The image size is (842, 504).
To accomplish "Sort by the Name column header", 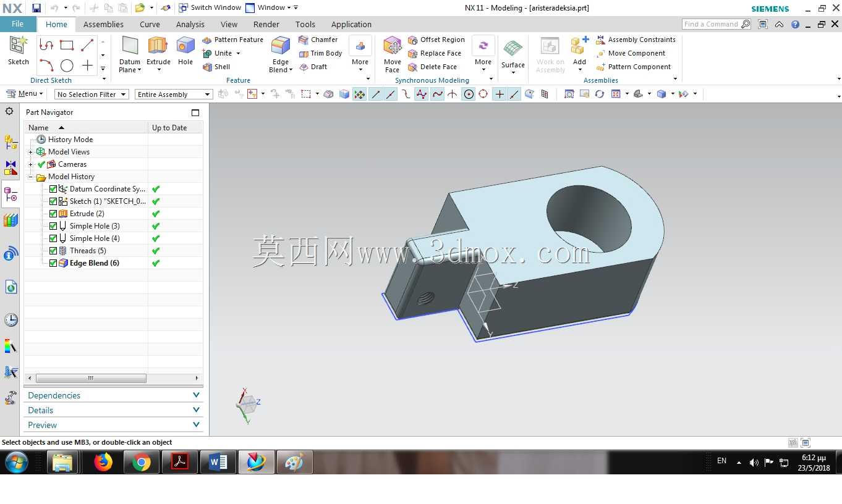I will (86, 127).
